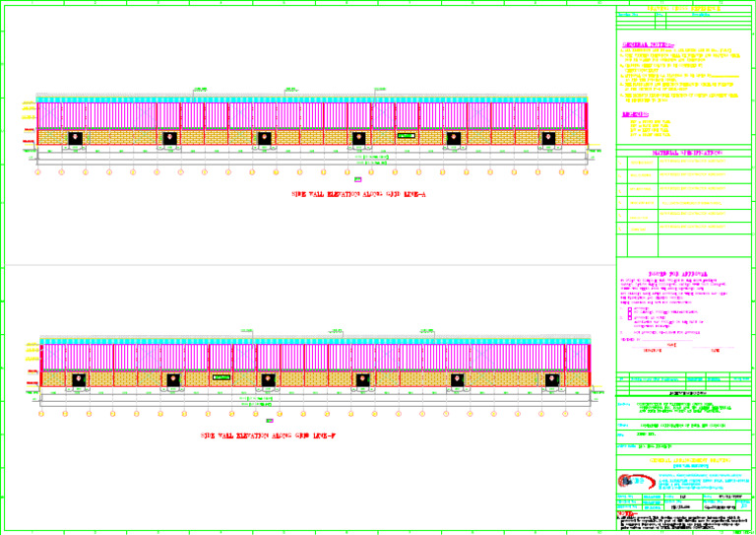Select the green sign label on elevation F's brick wall

pyautogui.click(x=221, y=377)
